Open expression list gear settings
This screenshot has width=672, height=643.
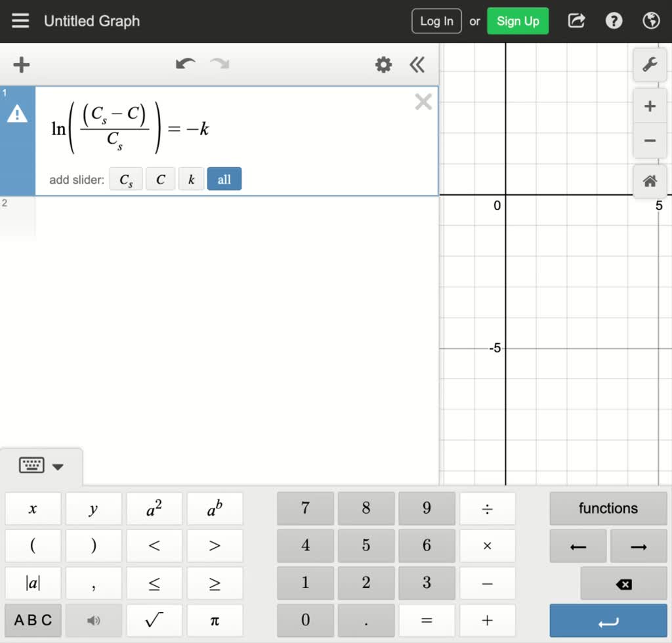click(x=383, y=64)
